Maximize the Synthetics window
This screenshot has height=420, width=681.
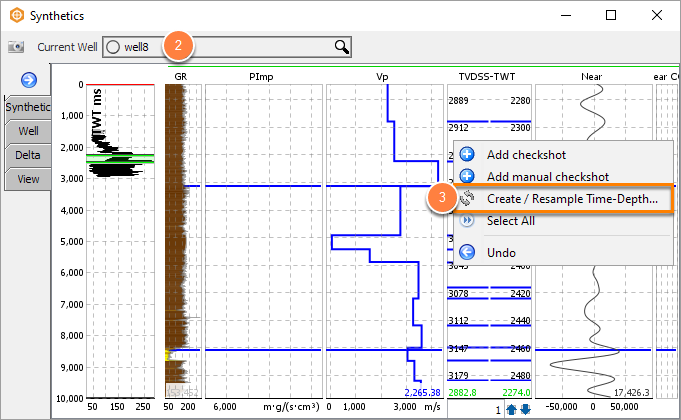[611, 15]
